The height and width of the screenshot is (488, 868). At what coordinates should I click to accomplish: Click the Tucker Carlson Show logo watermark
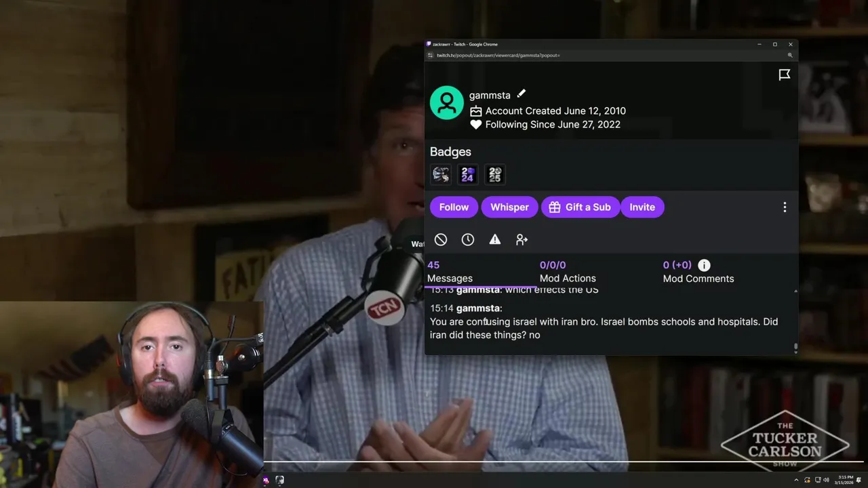point(785,445)
